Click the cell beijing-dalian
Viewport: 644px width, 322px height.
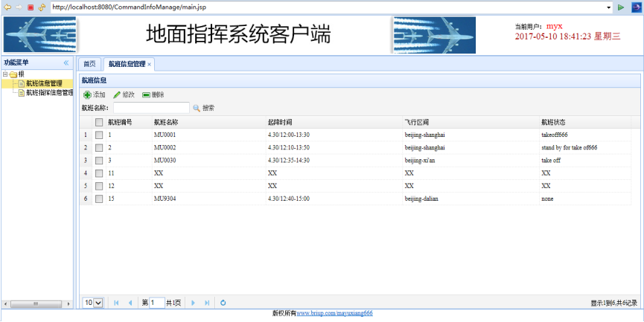pyautogui.click(x=421, y=199)
